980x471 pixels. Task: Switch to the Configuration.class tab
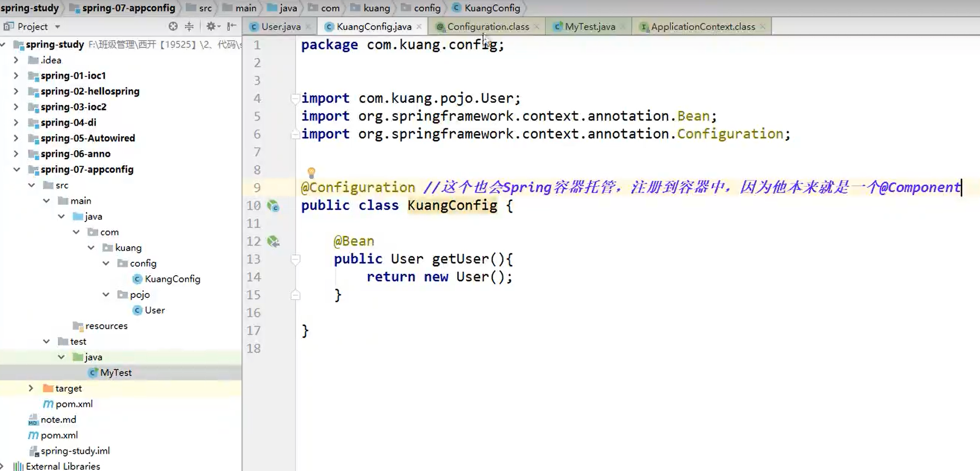[x=487, y=27]
